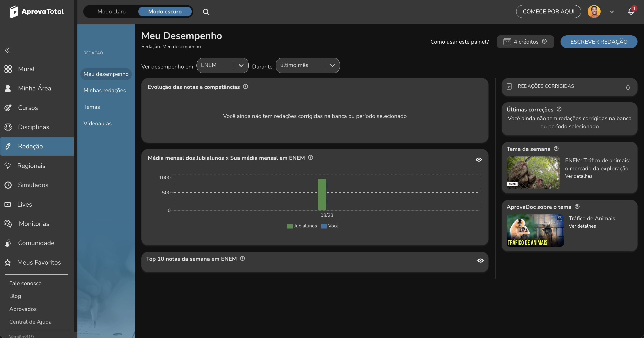Open Minhas redações submenu item
This screenshot has height=338, width=644.
pos(104,90)
